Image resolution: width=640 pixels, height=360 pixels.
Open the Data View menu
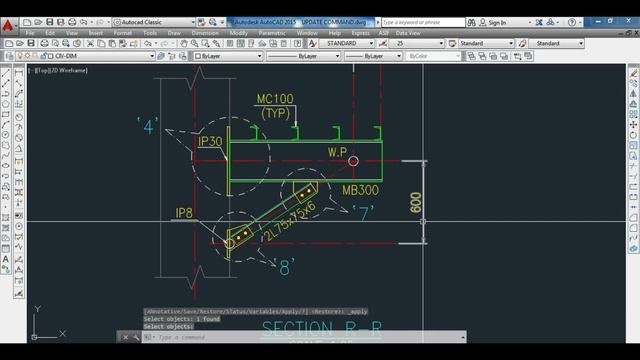tap(408, 33)
